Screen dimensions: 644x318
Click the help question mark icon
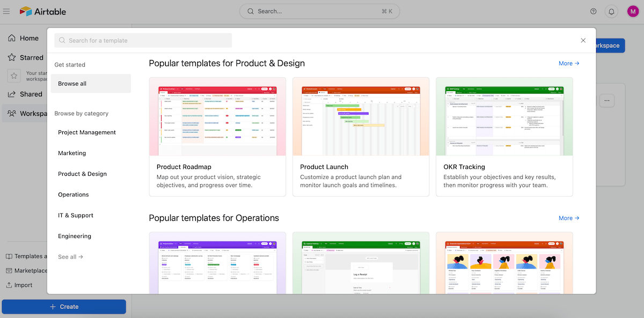pyautogui.click(x=593, y=11)
